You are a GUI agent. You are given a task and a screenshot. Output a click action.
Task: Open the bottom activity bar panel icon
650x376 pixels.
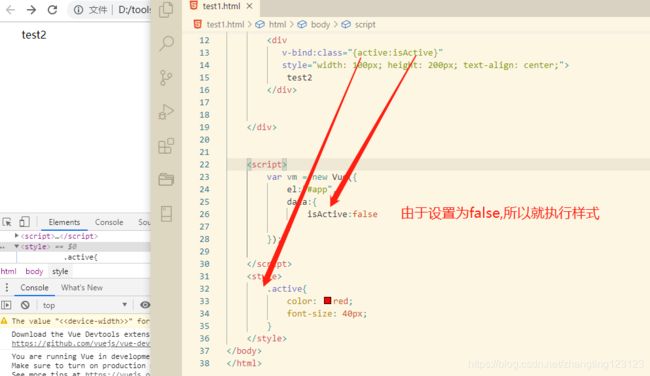[166, 214]
